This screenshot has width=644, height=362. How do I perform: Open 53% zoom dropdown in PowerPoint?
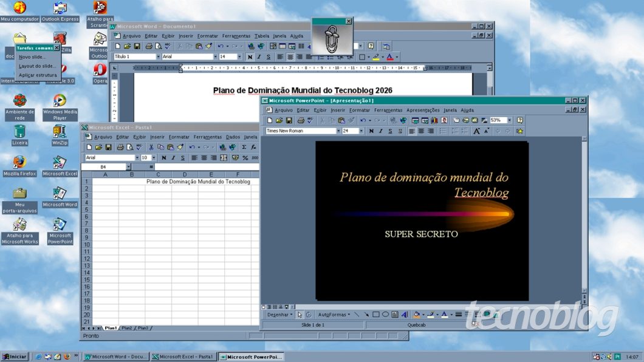tap(510, 120)
